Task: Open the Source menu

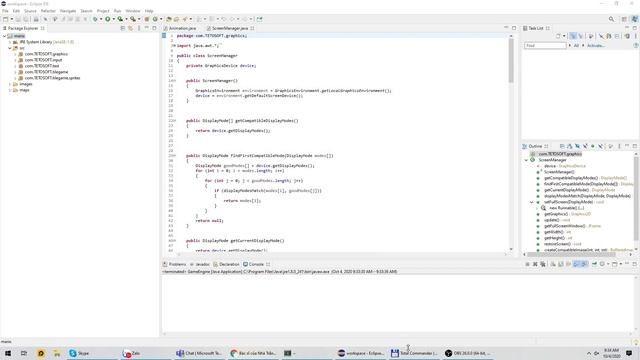Action: pyautogui.click(x=30, y=11)
